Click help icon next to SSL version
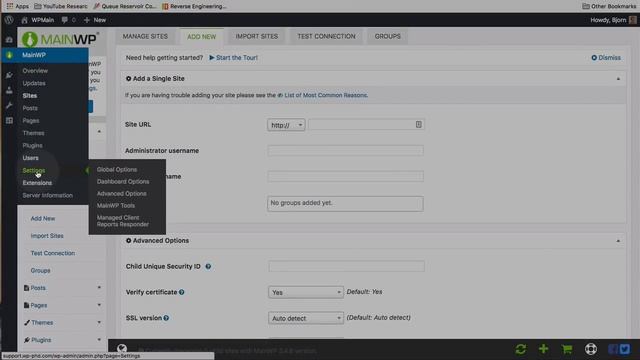640x360 pixels. (x=166, y=318)
